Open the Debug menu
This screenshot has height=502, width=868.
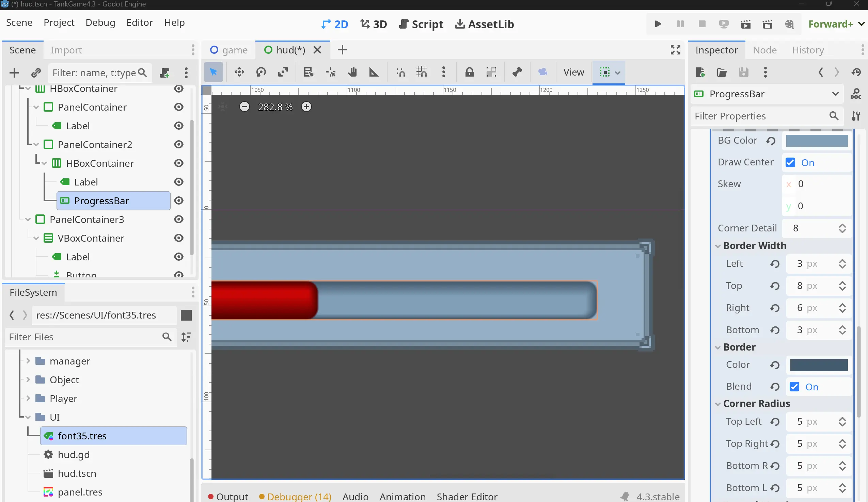click(100, 23)
